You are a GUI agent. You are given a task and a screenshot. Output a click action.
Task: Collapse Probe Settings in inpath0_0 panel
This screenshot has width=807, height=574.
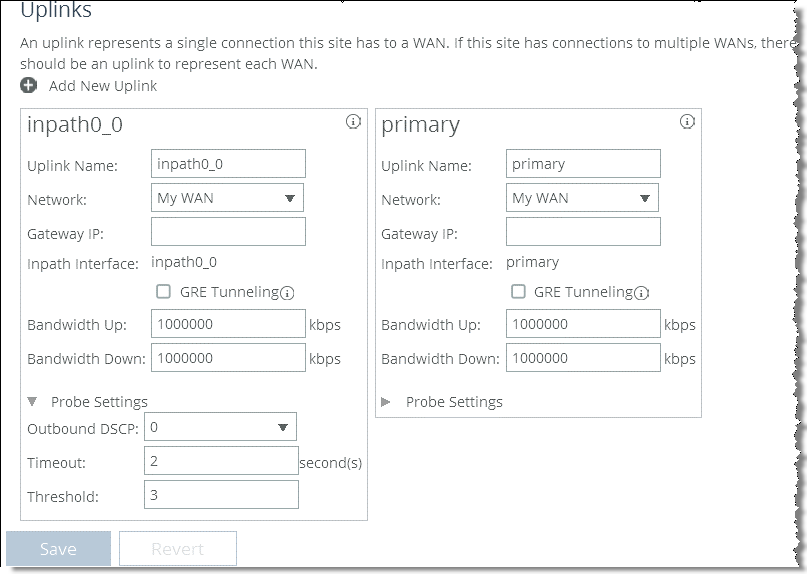pyautogui.click(x=32, y=402)
